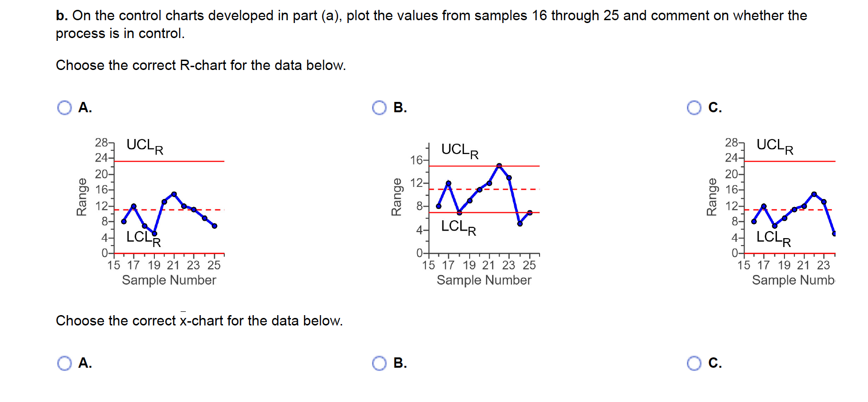Screen dimensions: 868x402
Task: Click the 'C.' label in the x-chart choices
Action: (x=715, y=363)
